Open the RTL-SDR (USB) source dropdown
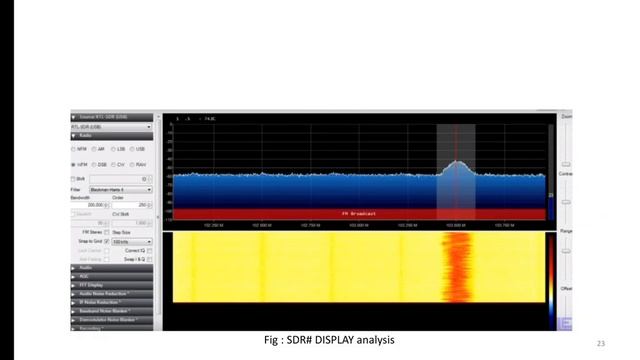 pyautogui.click(x=111, y=127)
